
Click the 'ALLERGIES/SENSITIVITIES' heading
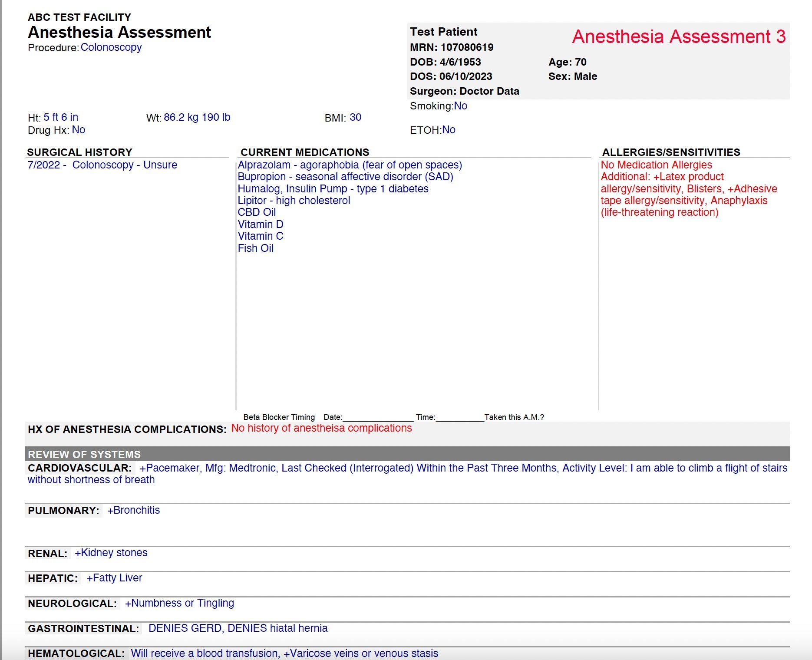click(671, 152)
